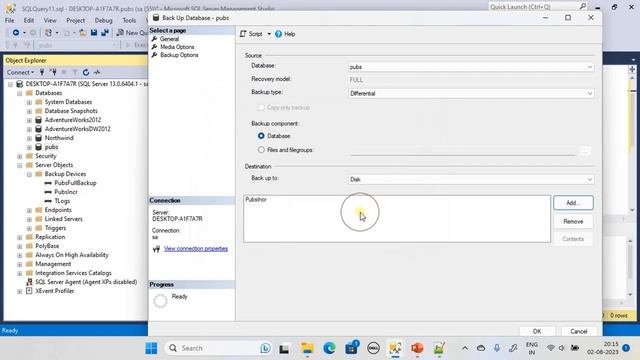The image size is (640, 360).
Task: Open Microsoft Store from the taskbar
Action: tap(351, 348)
